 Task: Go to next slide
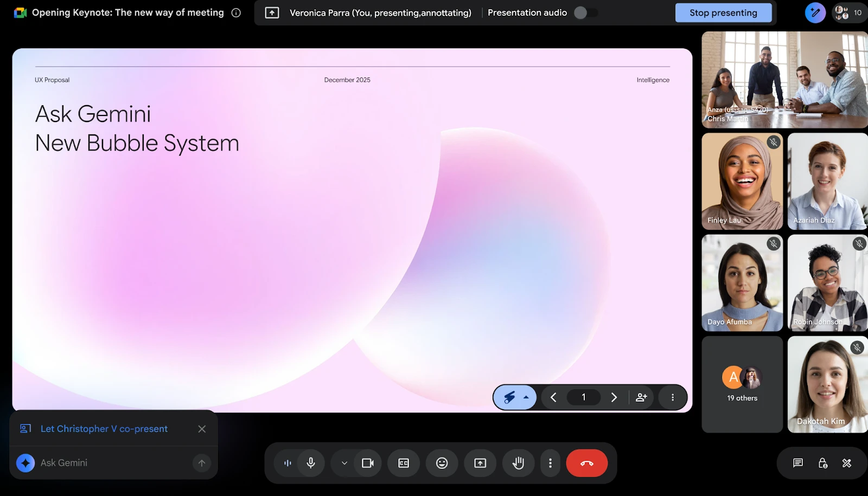pos(614,397)
